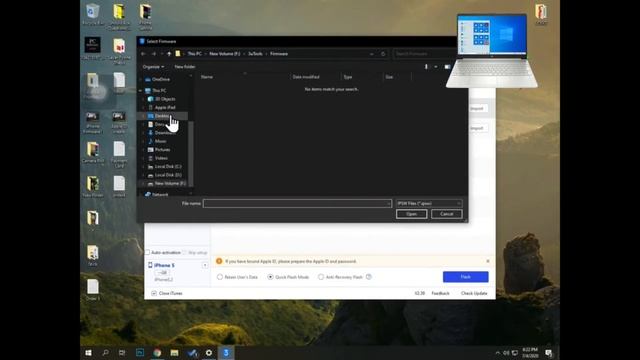Open Task View on the taskbar
The width and height of the screenshot is (640, 360).
pos(122,353)
